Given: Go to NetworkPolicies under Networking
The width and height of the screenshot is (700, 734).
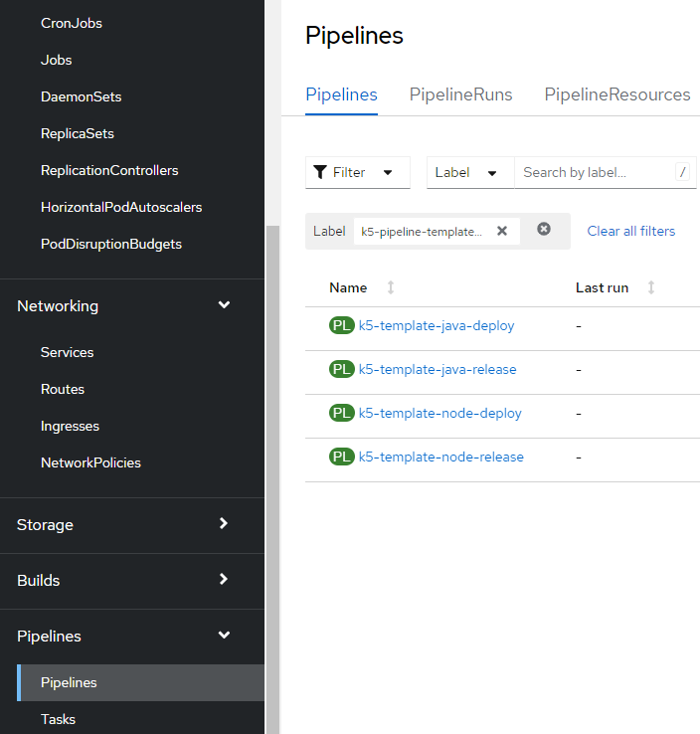Looking at the screenshot, I should pos(90,462).
